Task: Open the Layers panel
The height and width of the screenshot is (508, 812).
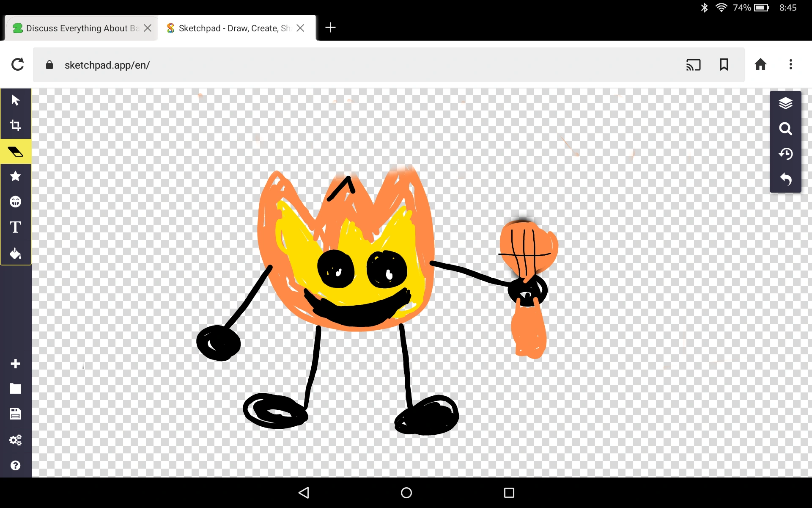Action: [785, 103]
